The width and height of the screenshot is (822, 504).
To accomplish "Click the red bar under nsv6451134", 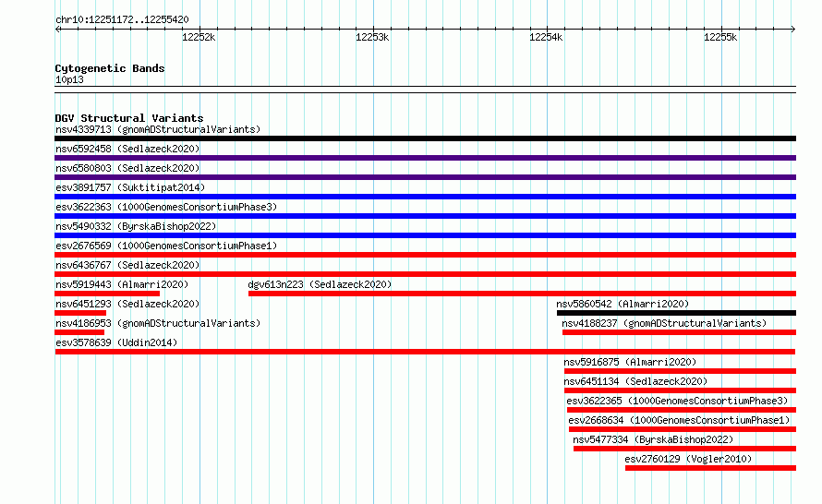I will point(681,390).
